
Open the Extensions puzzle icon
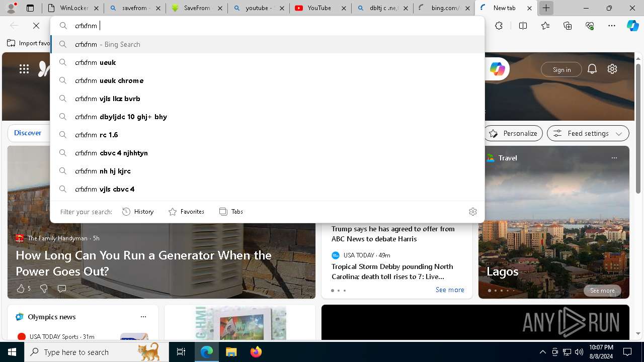tap(499, 26)
